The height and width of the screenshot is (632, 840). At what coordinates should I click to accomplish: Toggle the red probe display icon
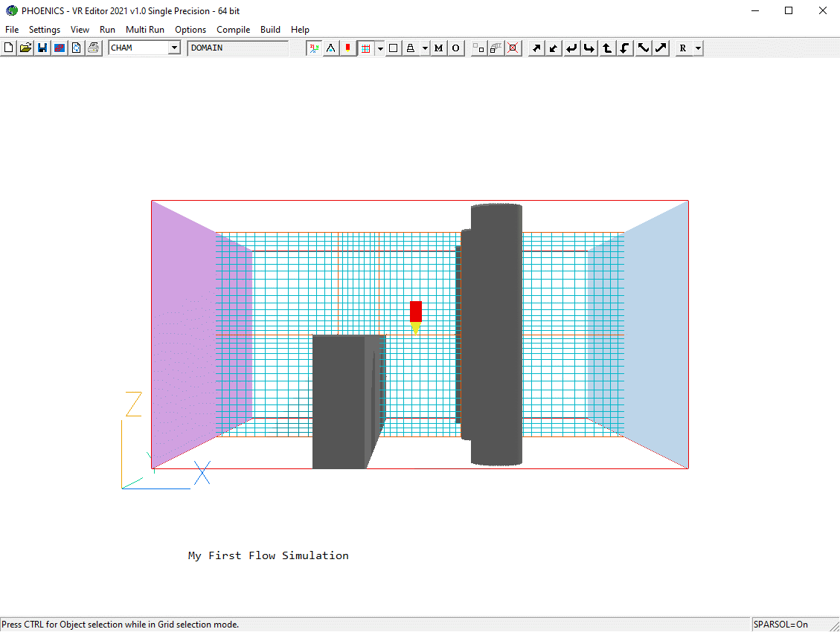[347, 48]
